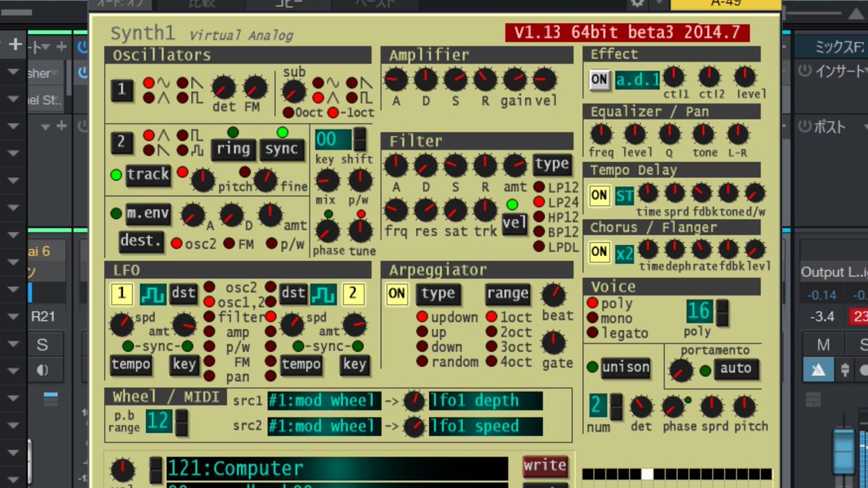Image resolution: width=868 pixels, height=488 pixels.
Task: Click the plus add track button in DAW
Action: click(x=15, y=45)
